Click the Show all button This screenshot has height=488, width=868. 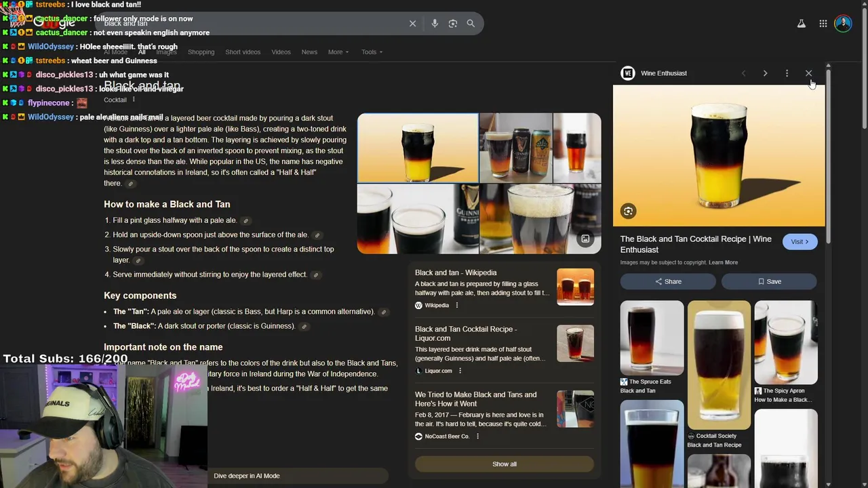click(504, 464)
